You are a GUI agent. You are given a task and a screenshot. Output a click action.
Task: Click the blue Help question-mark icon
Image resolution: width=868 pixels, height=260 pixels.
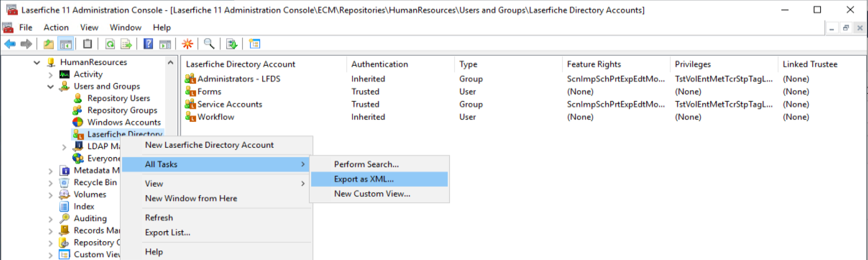tap(149, 44)
